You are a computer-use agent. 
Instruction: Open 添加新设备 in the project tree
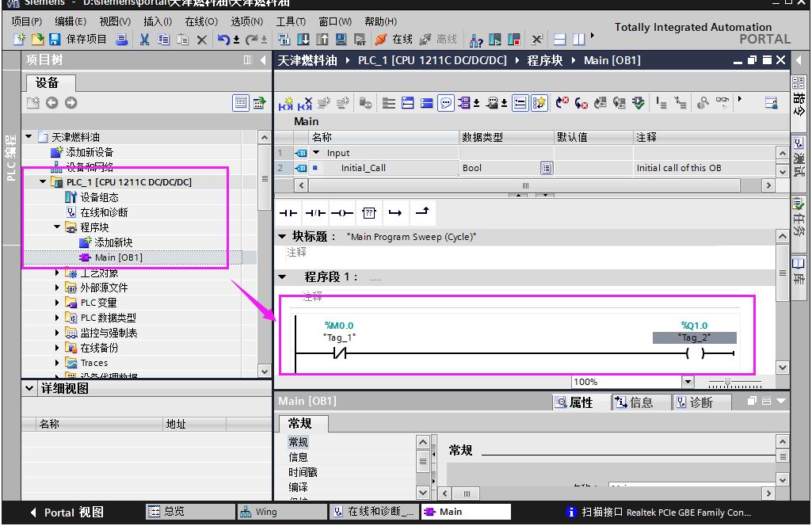point(89,152)
